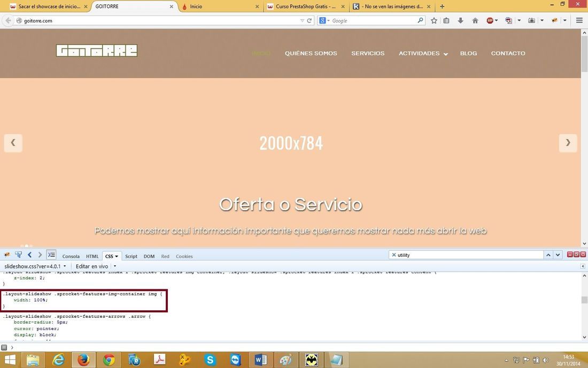Viewport: 588px width, 368px height.
Task: Expand the ACTIVIDADES dropdown menu
Action: (x=423, y=53)
